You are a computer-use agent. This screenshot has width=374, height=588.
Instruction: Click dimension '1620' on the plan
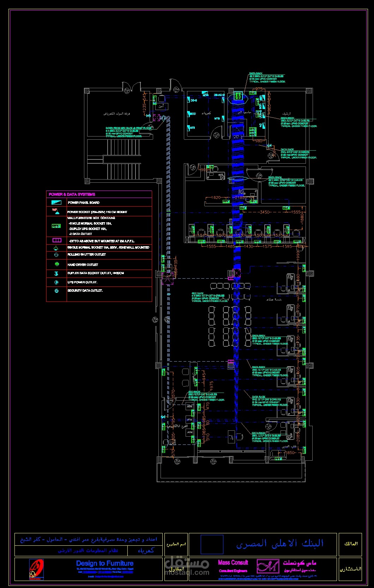click(215, 198)
